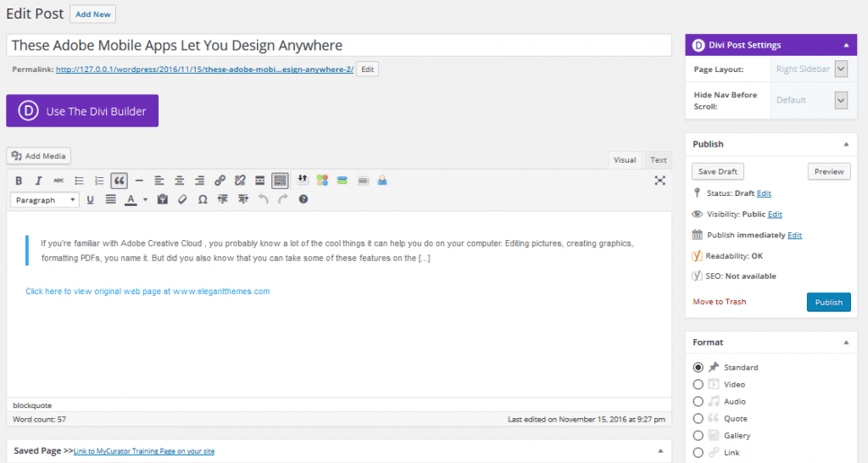This screenshot has width=868, height=463.
Task: Open the text color A button
Action: pyautogui.click(x=131, y=199)
